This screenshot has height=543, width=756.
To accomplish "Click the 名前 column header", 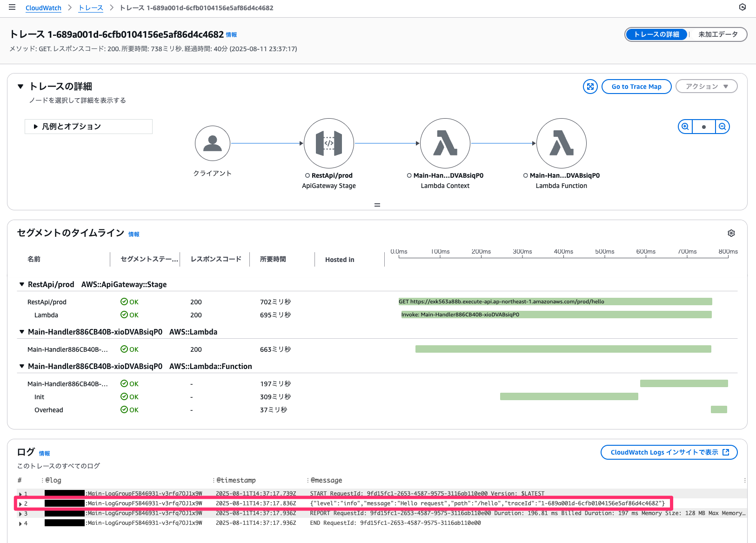I will click(x=34, y=259).
